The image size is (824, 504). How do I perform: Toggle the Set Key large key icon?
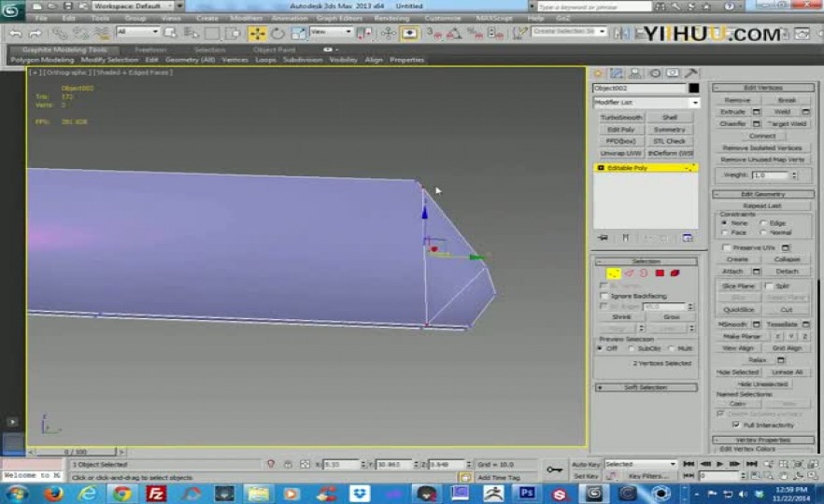click(554, 469)
